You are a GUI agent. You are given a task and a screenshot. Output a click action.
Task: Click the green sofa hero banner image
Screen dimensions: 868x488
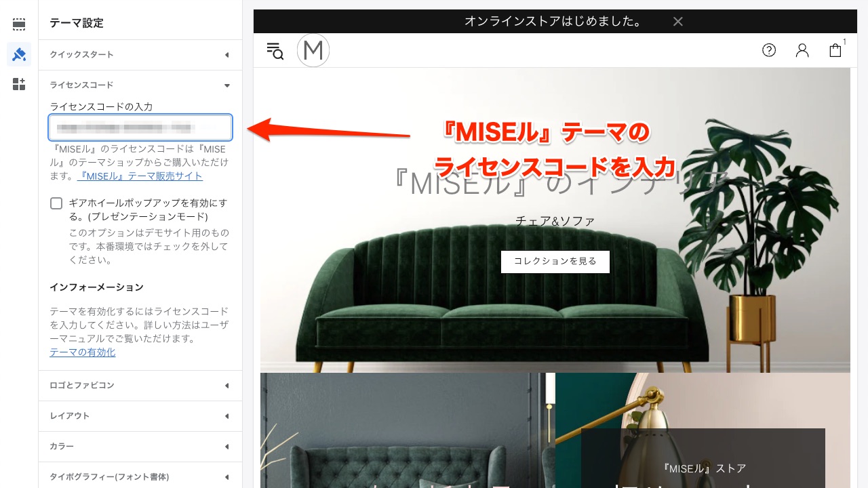tap(555, 220)
